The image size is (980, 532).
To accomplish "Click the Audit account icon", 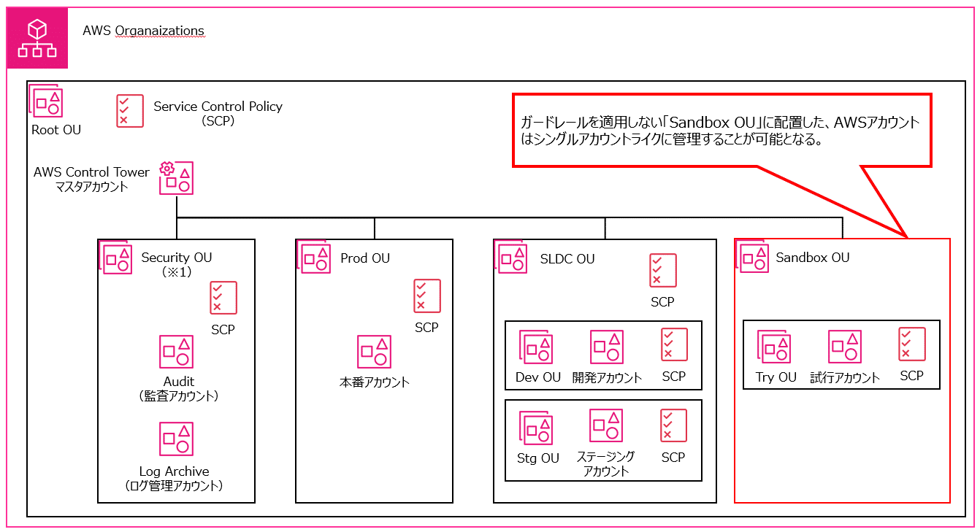I will pos(177,352).
